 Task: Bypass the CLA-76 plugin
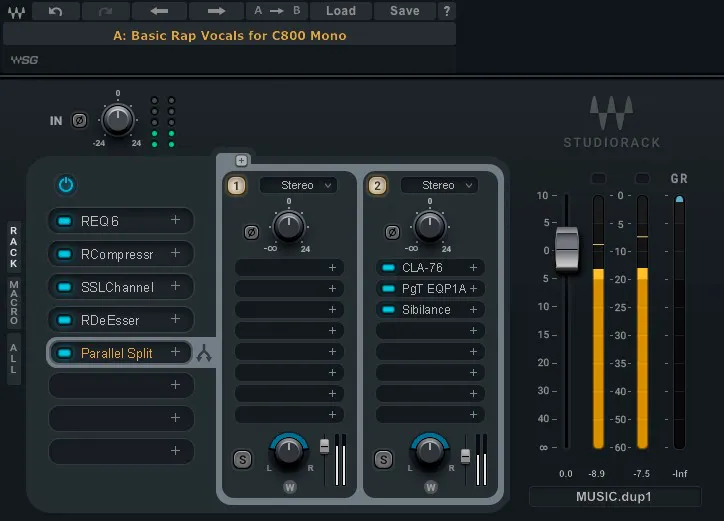(389, 267)
